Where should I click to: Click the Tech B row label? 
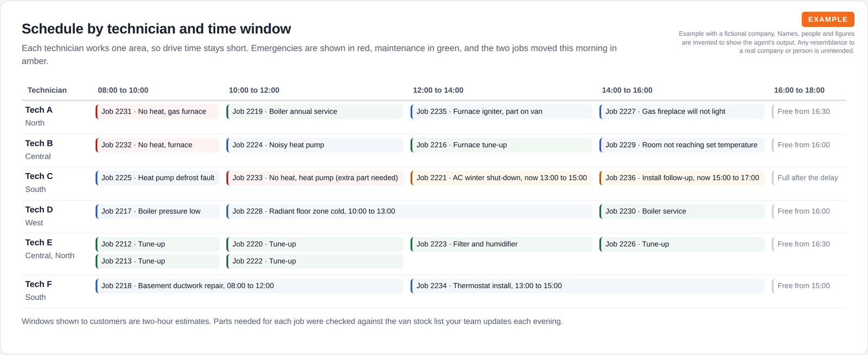click(x=39, y=143)
